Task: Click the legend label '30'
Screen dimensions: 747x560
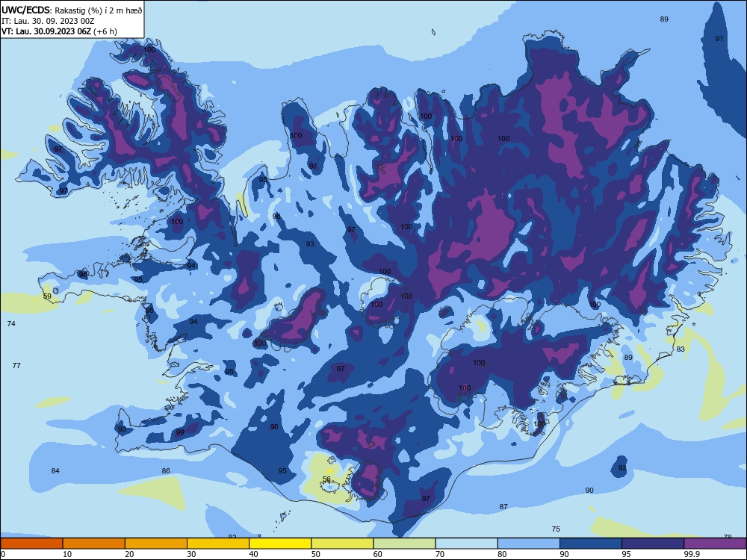Action: pos(191,554)
